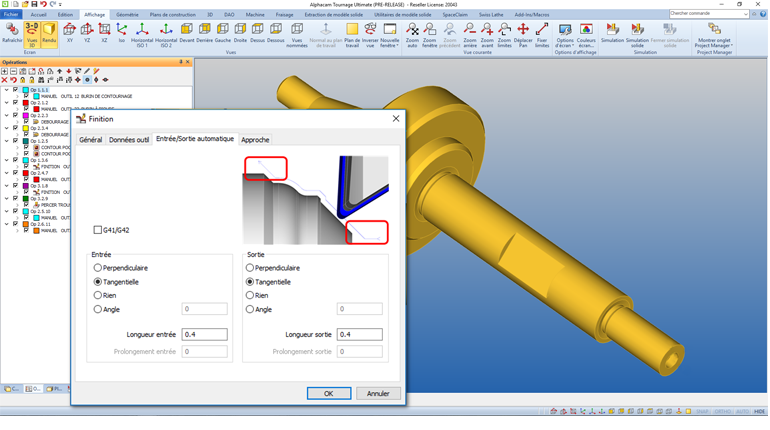This screenshot has height=430, width=770.
Task: Open the Nouvelle fenêtre dropdown
Action: (389, 36)
